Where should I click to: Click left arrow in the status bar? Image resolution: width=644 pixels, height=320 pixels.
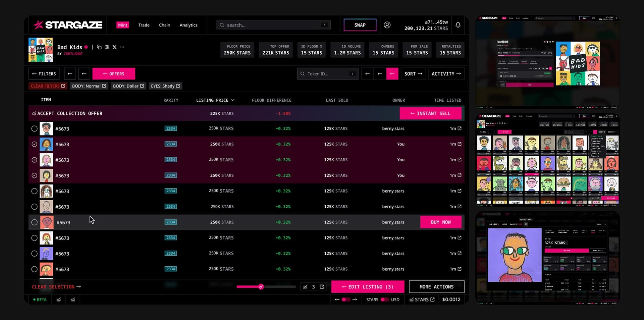(337, 300)
